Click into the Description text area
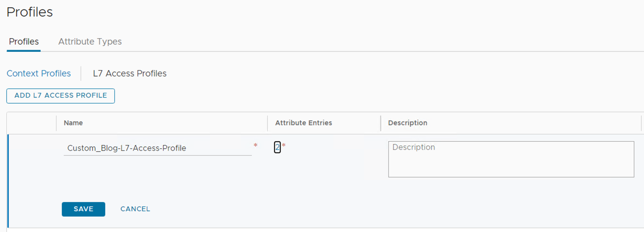Screen dimensions: 644x232 pos(511,159)
